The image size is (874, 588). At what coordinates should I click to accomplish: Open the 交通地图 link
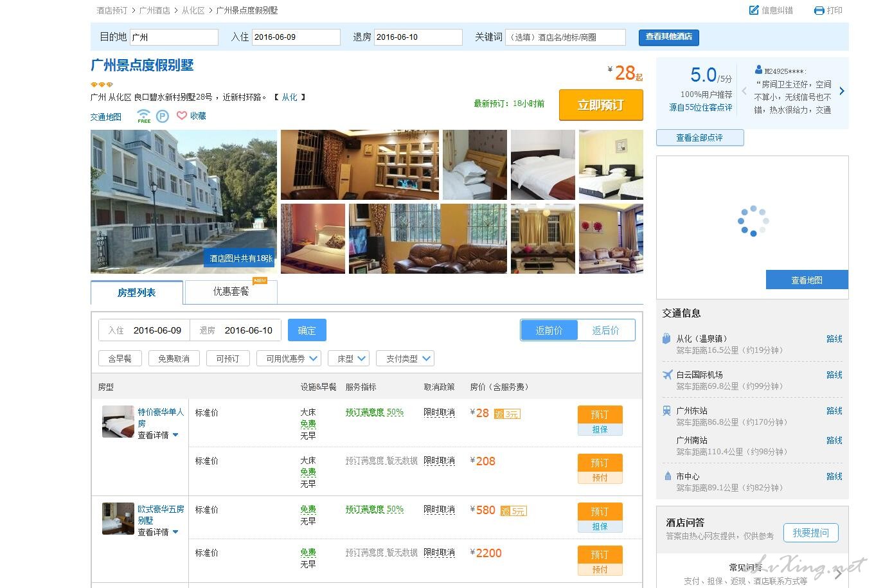[106, 117]
